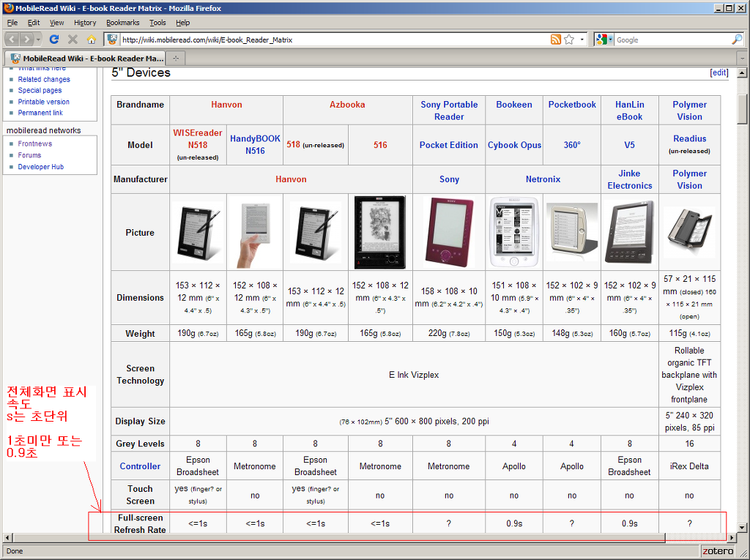The width and height of the screenshot is (750, 560).
Task: Open the Bookeen brand link
Action: [514, 105]
